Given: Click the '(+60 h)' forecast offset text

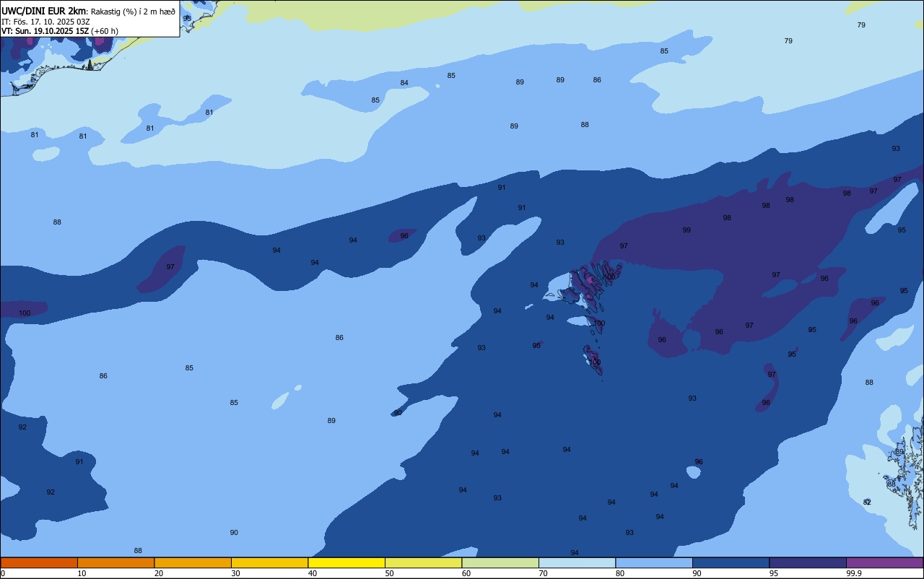Looking at the screenshot, I should click(x=105, y=31).
